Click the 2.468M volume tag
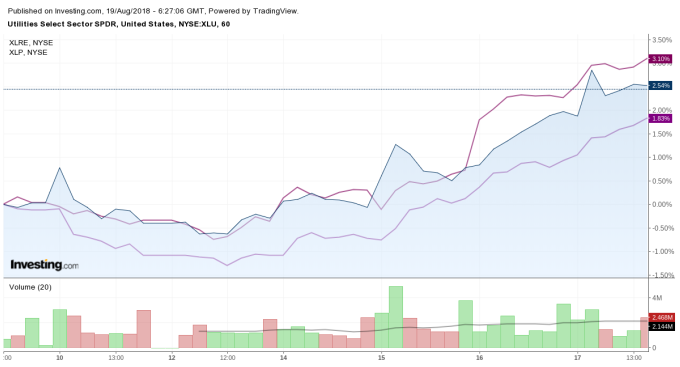 pos(661,318)
